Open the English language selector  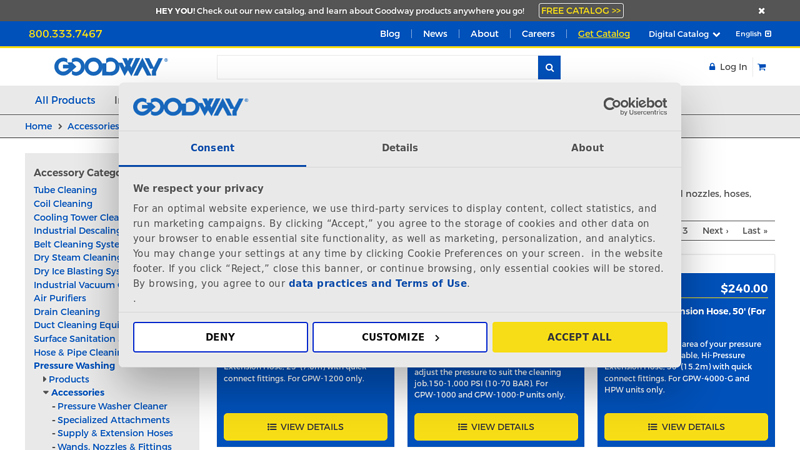(x=753, y=34)
